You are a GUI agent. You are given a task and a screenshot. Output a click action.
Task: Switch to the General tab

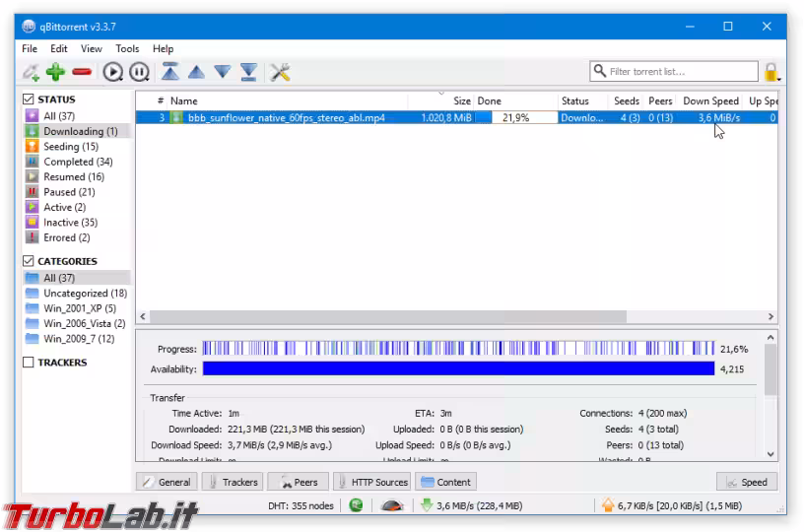(167, 482)
